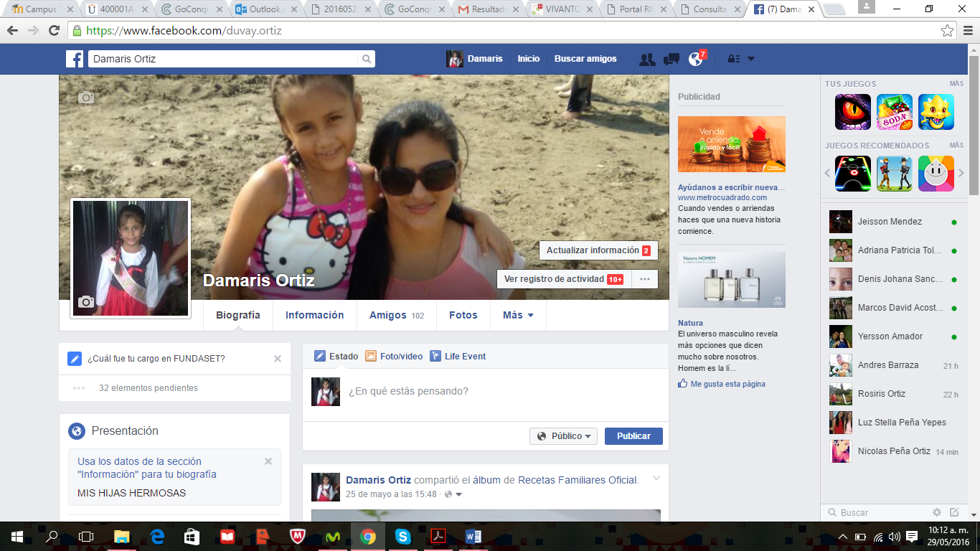The width and height of the screenshot is (980, 551).
Task: Open Skype from taskbar
Action: (402, 536)
